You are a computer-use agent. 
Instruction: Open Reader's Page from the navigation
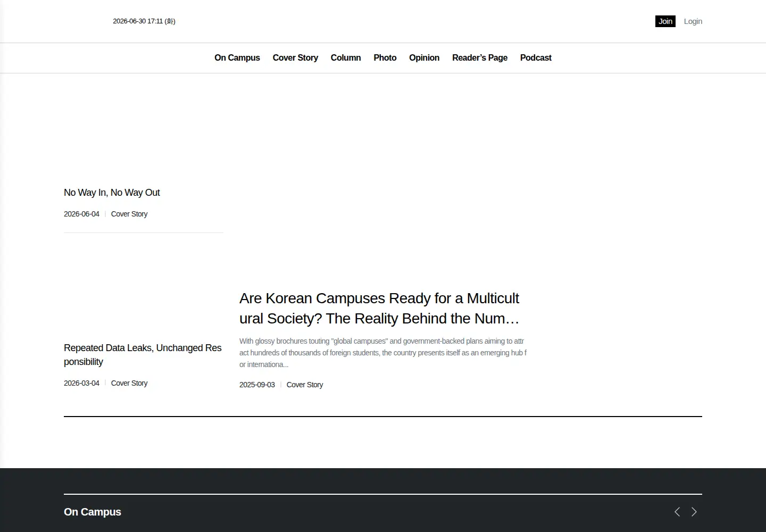(480, 57)
